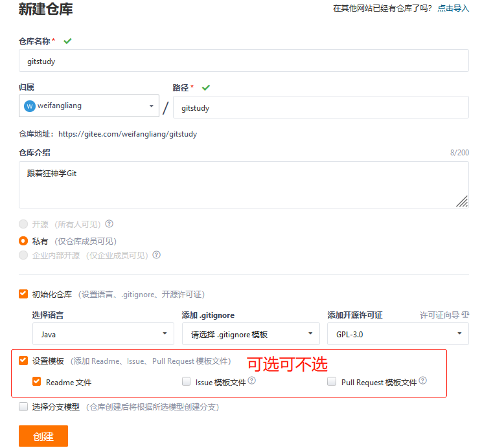The width and height of the screenshot is (493, 448).
Task: Click the 仓库名称 input field containing gitstudy
Action: (244, 61)
